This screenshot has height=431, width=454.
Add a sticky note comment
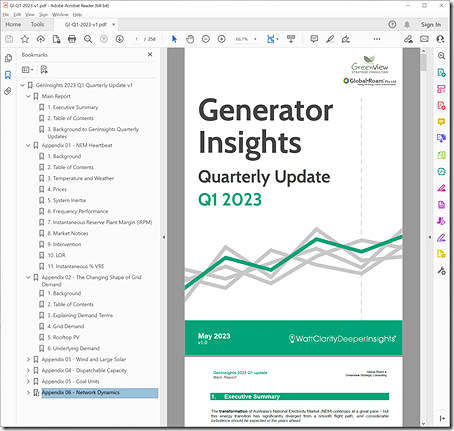[x=314, y=39]
